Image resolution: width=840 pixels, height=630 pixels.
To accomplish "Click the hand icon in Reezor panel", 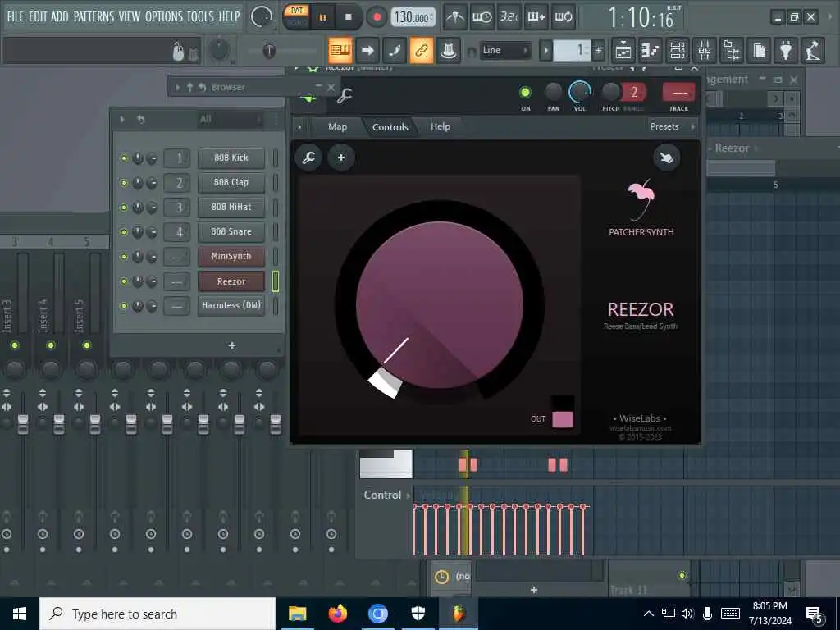I will point(667,157).
